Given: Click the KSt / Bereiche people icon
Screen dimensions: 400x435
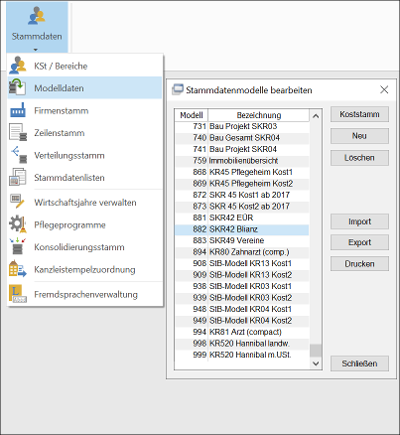Looking at the screenshot, I should tap(17, 65).
